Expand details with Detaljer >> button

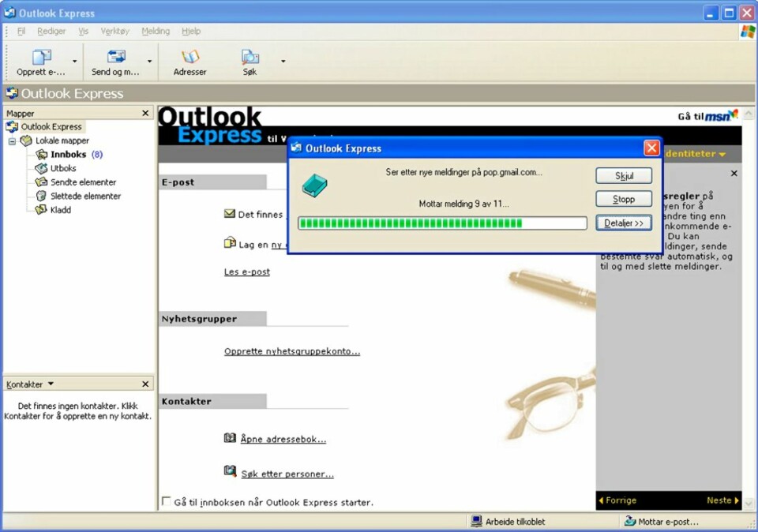[x=624, y=223]
